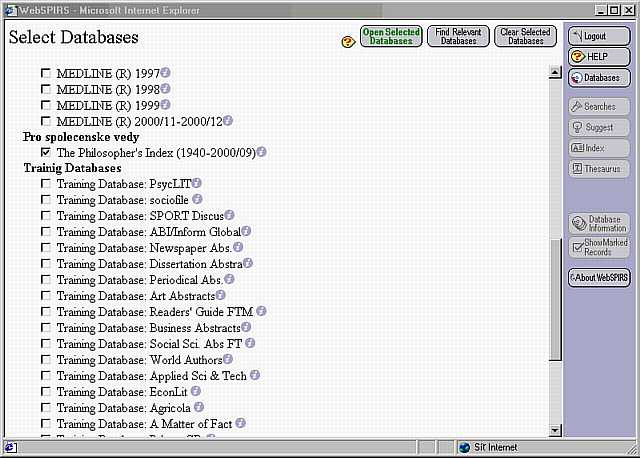This screenshot has height=458, width=640.
Task: Select the A Matter of Fact checkbox
Action: [46, 423]
